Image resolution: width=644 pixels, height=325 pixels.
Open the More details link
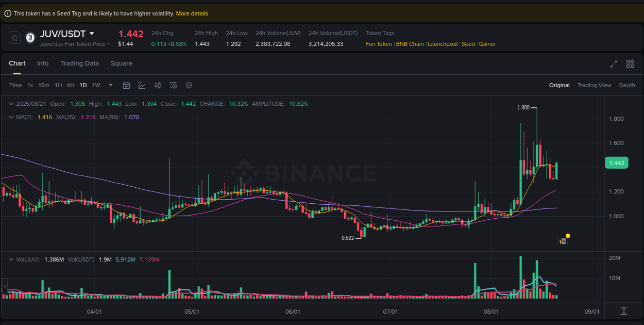point(192,13)
